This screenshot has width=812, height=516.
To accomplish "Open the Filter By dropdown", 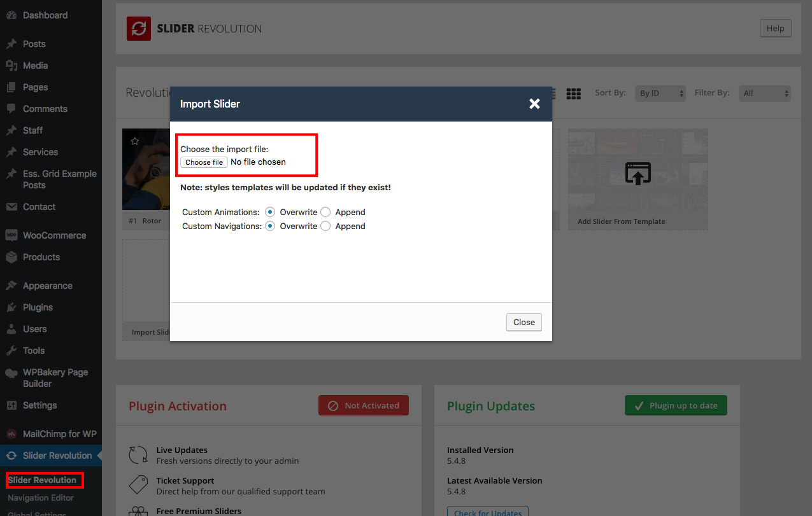I will coord(765,94).
